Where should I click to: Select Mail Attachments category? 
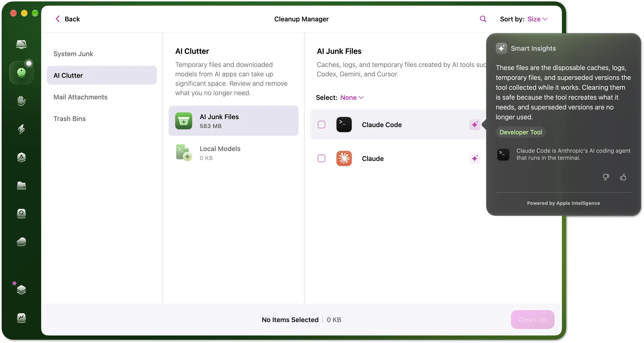click(102, 97)
